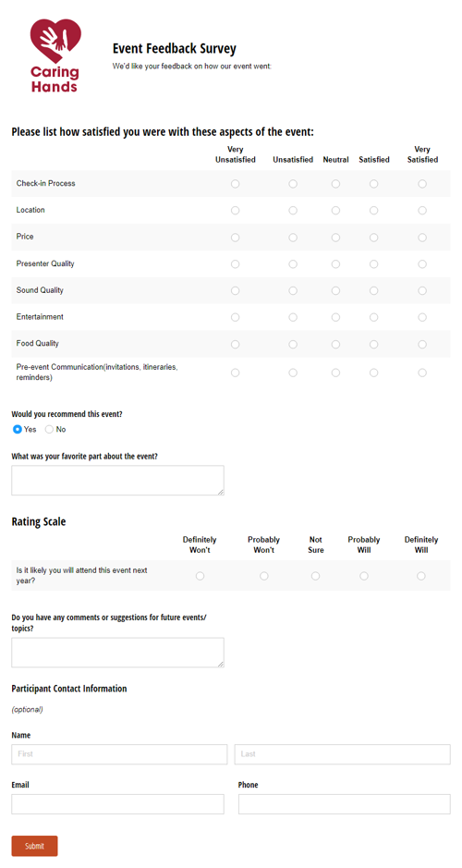Mark Location as Neutral
The height and width of the screenshot is (868, 462).
tap(335, 211)
